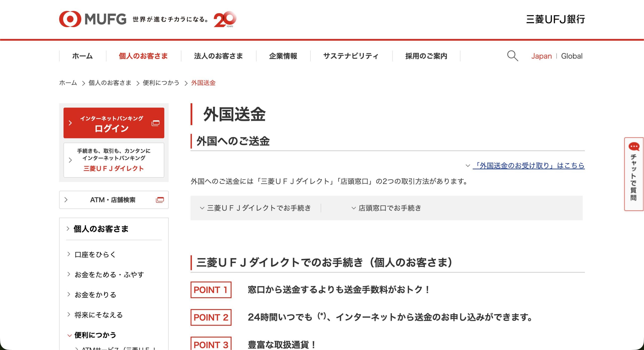Open お金をためる・ふやす in sidebar
Viewport: 644px width, 350px height.
[x=109, y=274]
